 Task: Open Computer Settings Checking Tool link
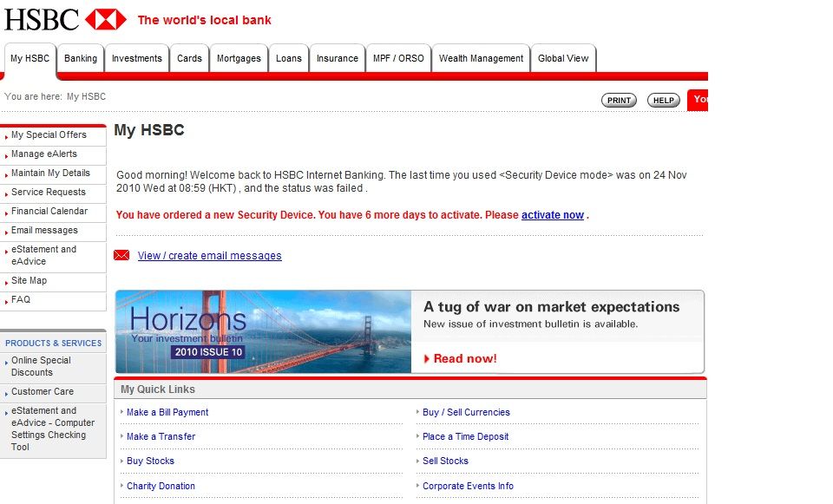coord(53,429)
